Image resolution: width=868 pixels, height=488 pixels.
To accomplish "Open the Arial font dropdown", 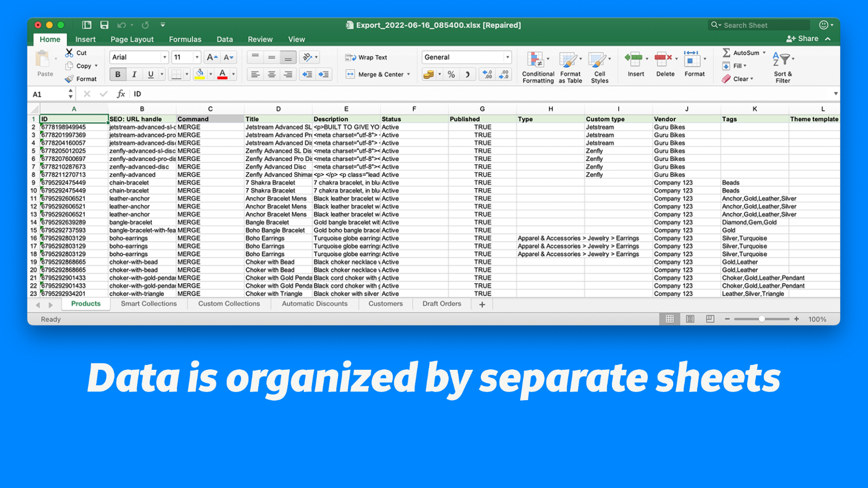I will click(165, 57).
